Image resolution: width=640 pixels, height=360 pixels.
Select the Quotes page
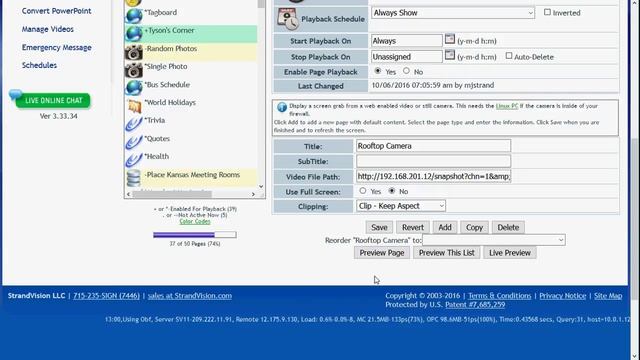click(x=157, y=139)
